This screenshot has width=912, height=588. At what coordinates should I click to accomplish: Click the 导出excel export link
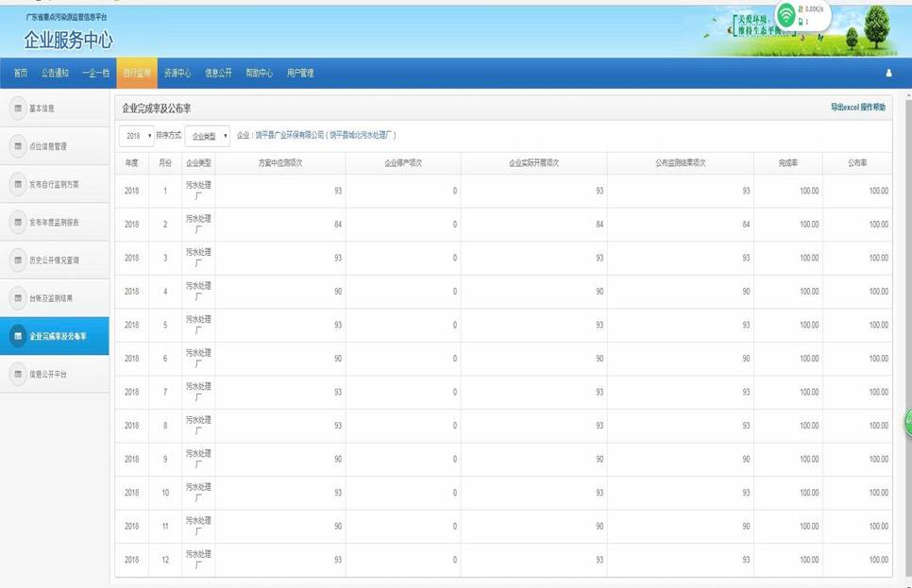pyautogui.click(x=844, y=108)
